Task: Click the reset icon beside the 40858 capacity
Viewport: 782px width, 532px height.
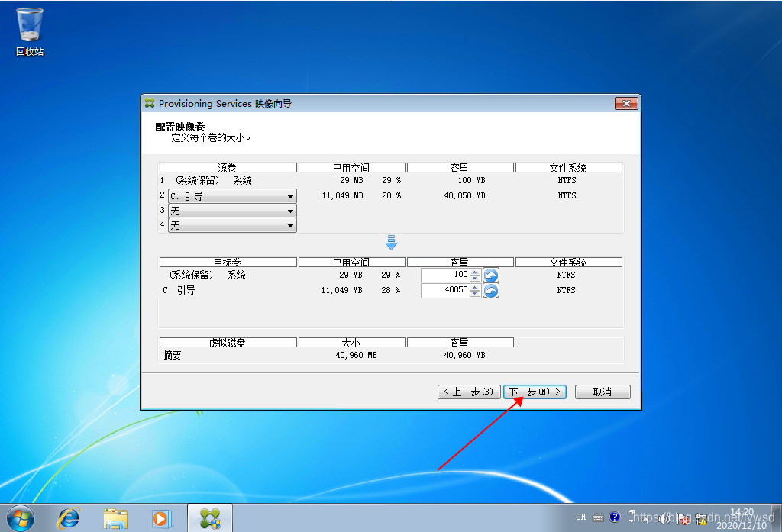Action: tap(491, 290)
